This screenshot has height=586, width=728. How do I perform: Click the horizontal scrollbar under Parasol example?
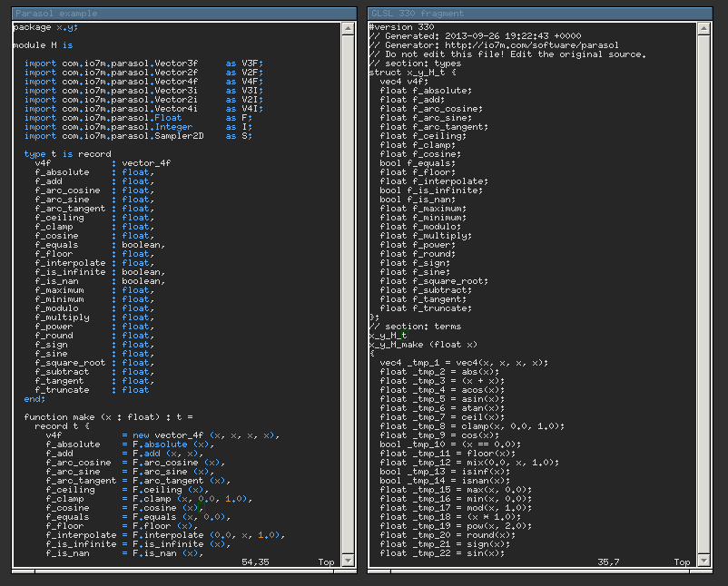[x=184, y=571]
